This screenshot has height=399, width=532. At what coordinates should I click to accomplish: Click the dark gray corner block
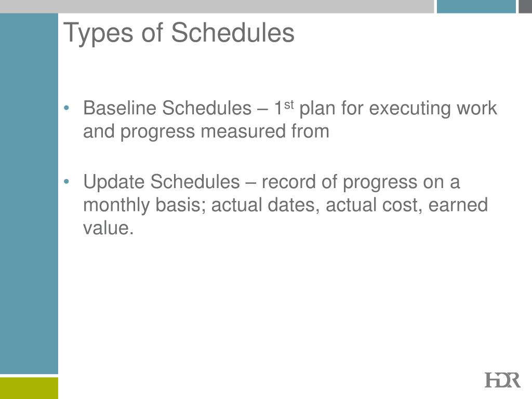tap(525, 6)
